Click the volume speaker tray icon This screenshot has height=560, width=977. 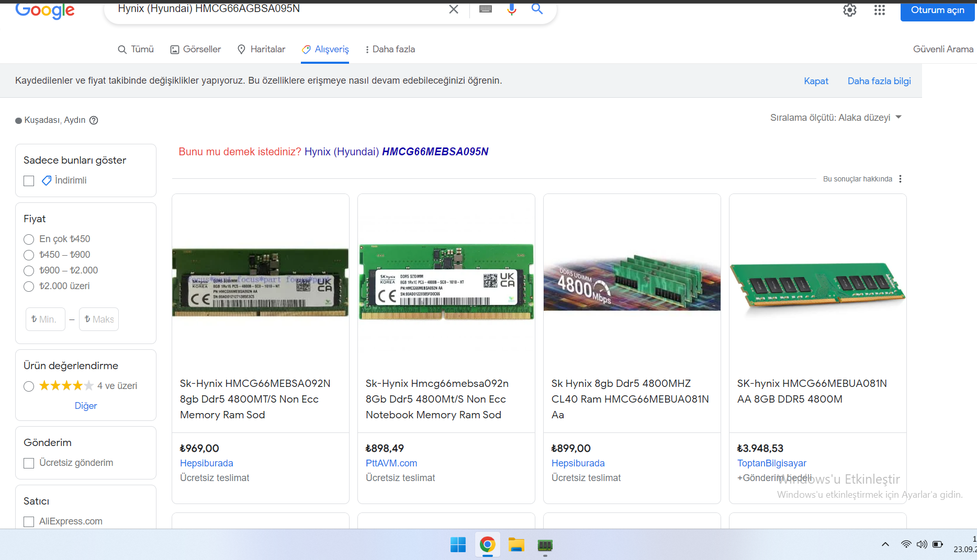pos(922,544)
